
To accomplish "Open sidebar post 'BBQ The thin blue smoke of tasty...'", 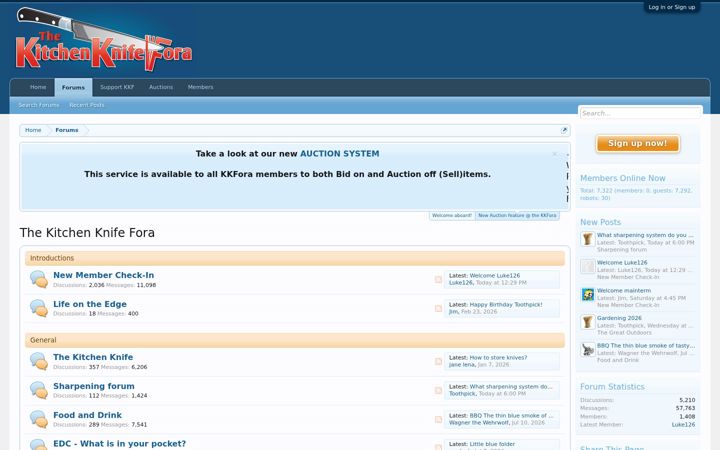I will click(x=646, y=346).
